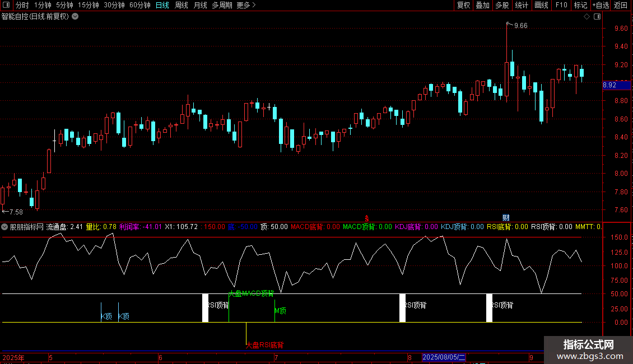This screenshot has height=364, width=633.
Task: Click month 6 on the time axis
Action: (x=160, y=357)
